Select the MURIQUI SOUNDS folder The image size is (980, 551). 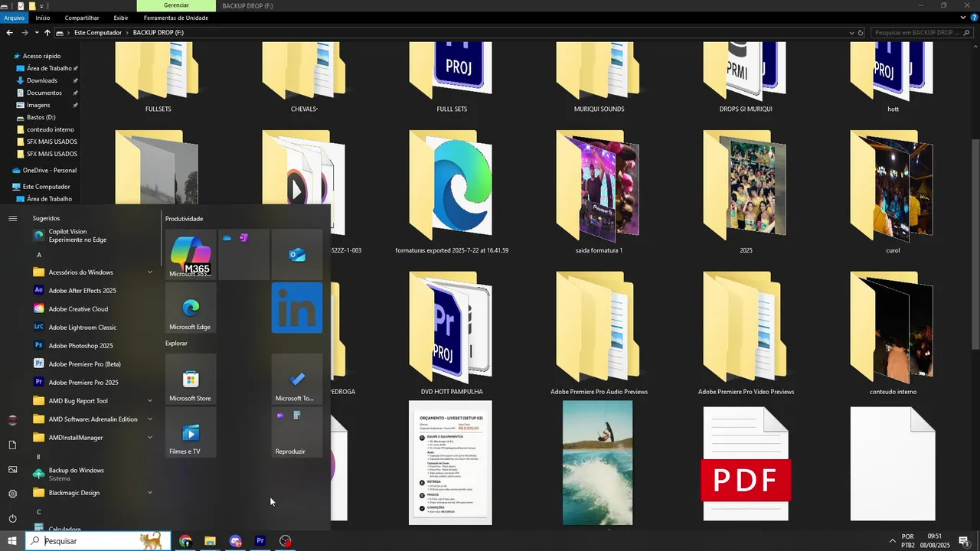point(599,77)
